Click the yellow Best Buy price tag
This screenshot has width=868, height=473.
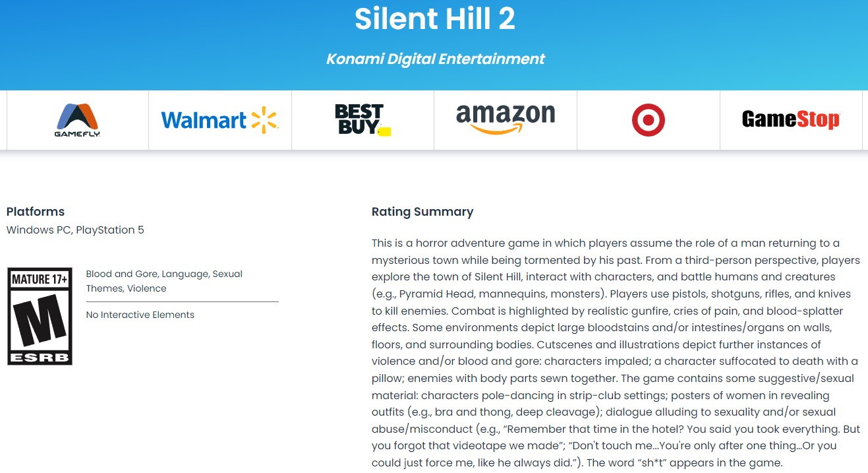(385, 131)
